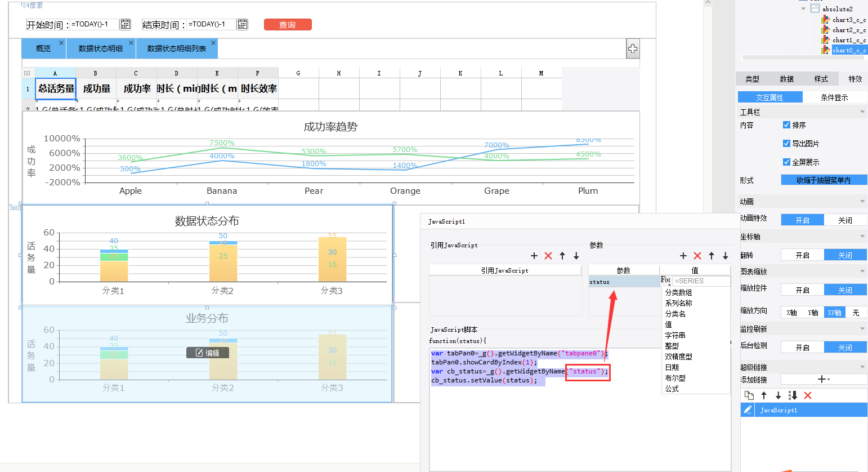Screen dimensions: 868x472
Task: Click the =SERIES value input field
Action: coord(701,280)
